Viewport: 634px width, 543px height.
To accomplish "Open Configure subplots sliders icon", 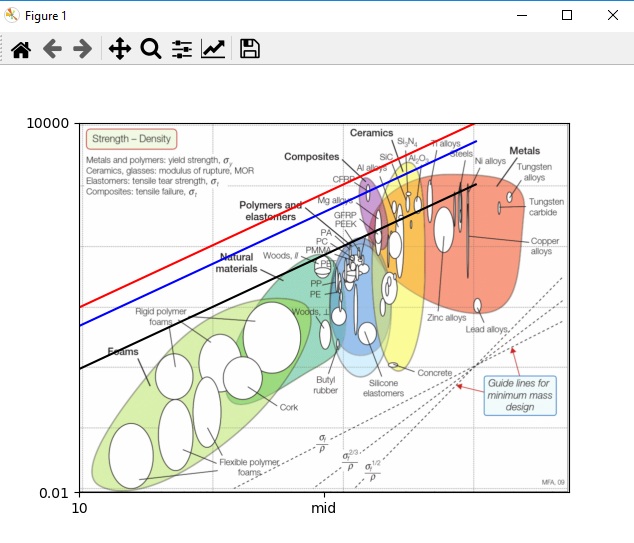I will pyautogui.click(x=182, y=49).
